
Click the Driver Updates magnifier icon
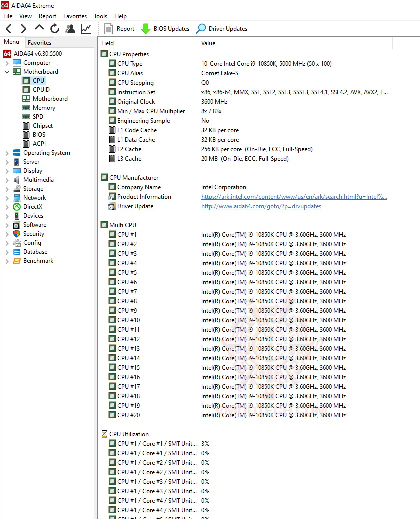point(201,29)
